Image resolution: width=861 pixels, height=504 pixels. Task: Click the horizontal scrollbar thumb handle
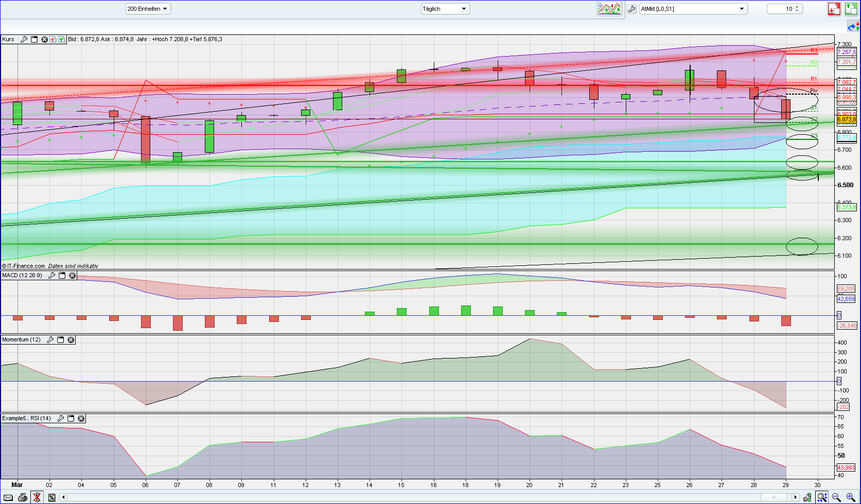coord(775,497)
